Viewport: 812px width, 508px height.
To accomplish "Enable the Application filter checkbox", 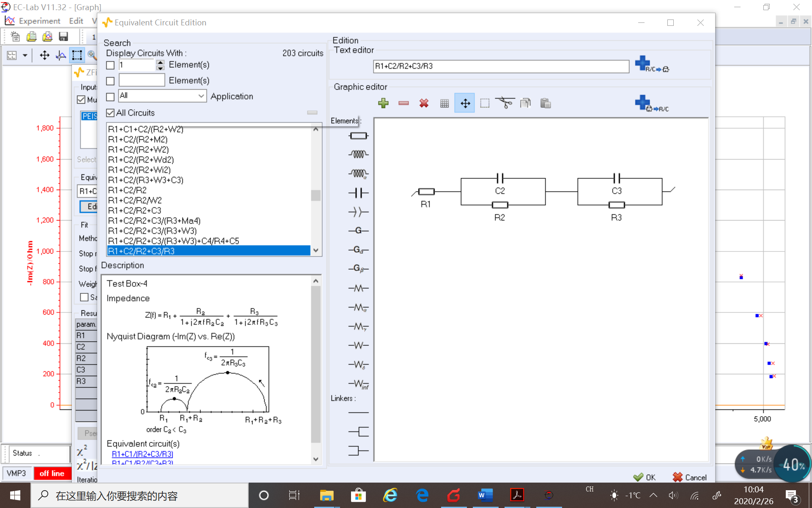I will pyautogui.click(x=110, y=97).
